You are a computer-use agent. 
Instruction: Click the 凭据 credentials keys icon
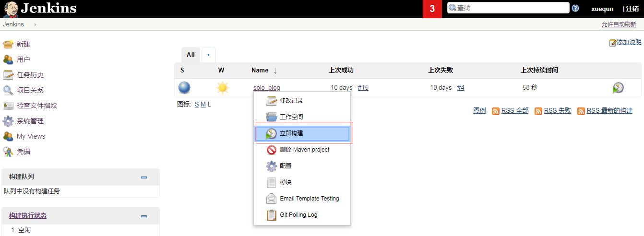pos(8,152)
